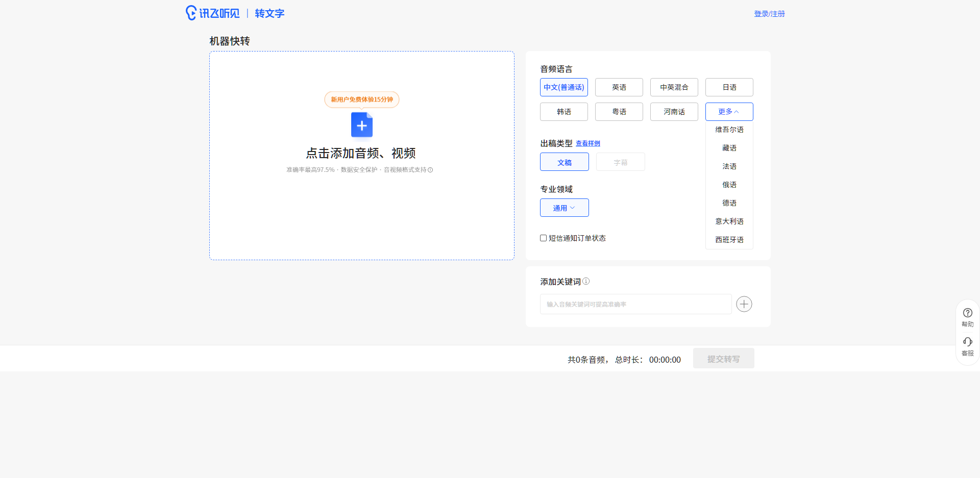Viewport: 980px width, 478px height.
Task: Click the 总时长 00:00:00 duration text
Action: coord(648,360)
